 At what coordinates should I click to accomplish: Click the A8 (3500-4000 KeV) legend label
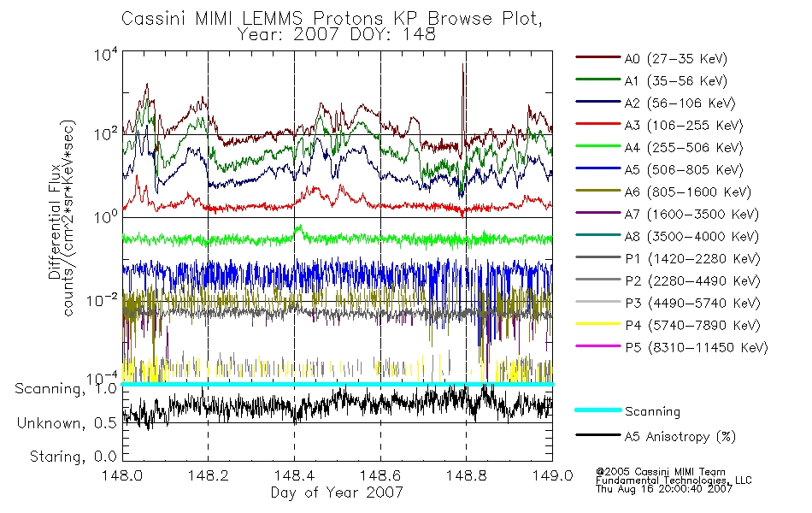[691, 236]
